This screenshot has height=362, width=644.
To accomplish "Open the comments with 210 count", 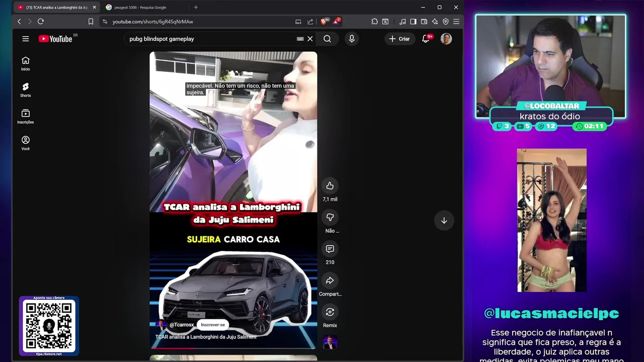I will (x=330, y=249).
